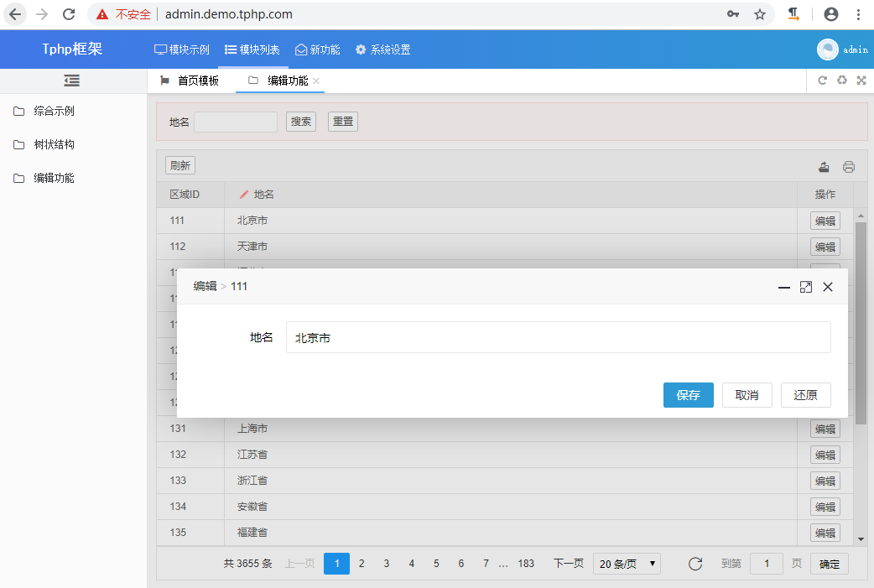The height and width of the screenshot is (588, 874).
Task: Collapse the sidebar with the indent icon
Action: tap(72, 81)
